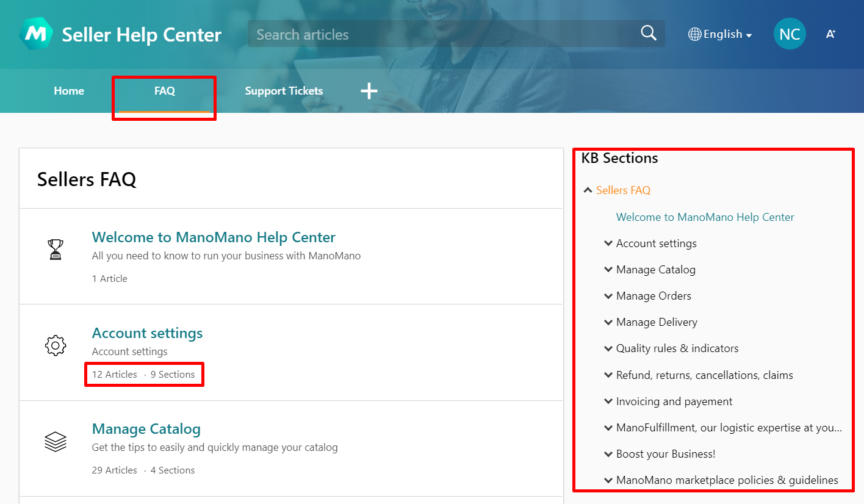864x504 pixels.
Task: Expand Boost your Business! chevron
Action: 608,454
